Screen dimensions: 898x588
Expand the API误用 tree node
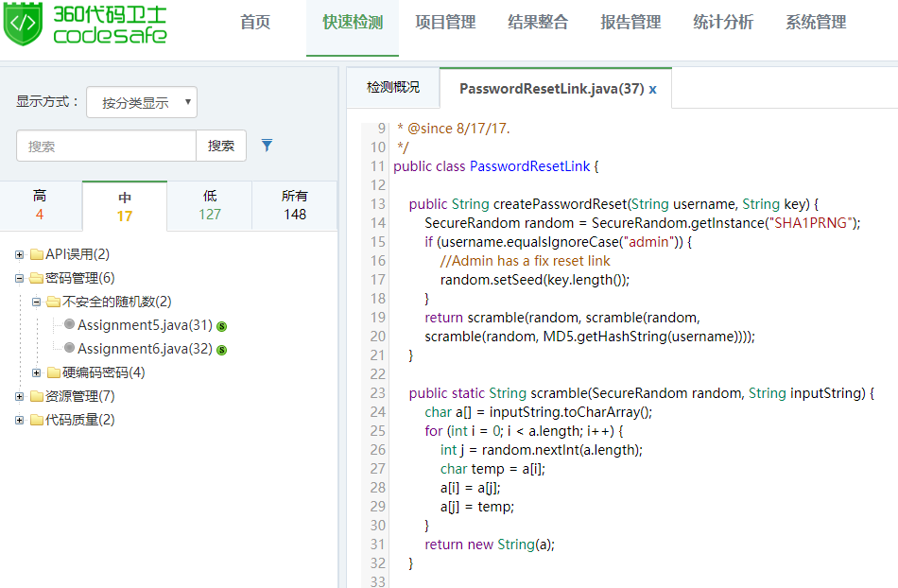[x=20, y=254]
